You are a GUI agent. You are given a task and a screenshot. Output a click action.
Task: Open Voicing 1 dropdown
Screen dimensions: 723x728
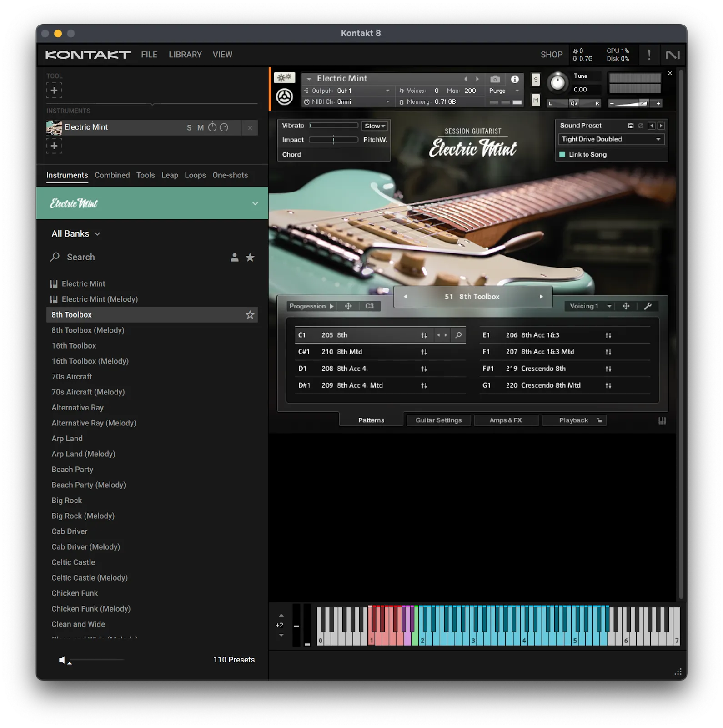click(x=590, y=306)
